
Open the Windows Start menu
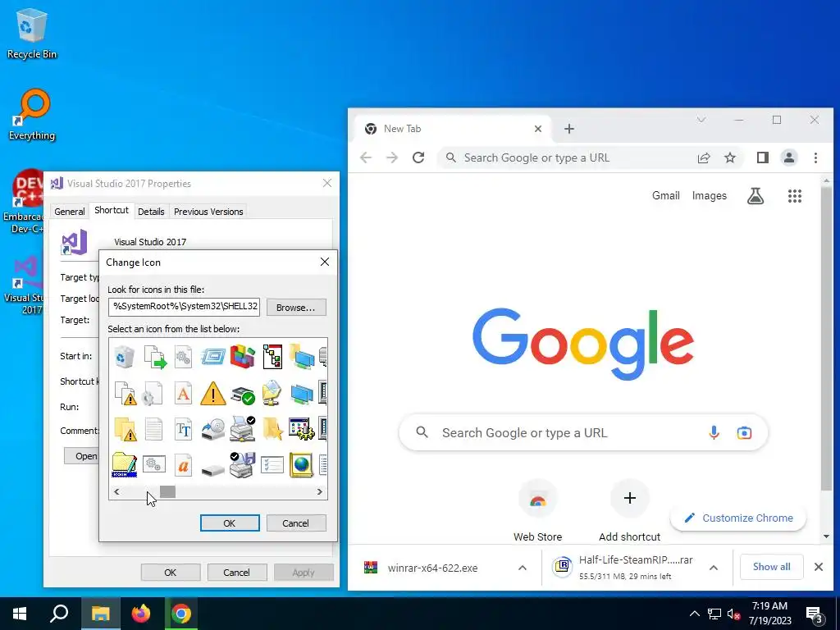[20, 614]
